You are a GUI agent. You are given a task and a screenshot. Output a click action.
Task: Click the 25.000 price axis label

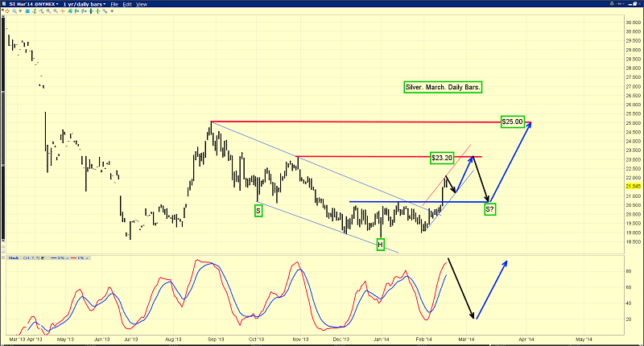point(633,123)
